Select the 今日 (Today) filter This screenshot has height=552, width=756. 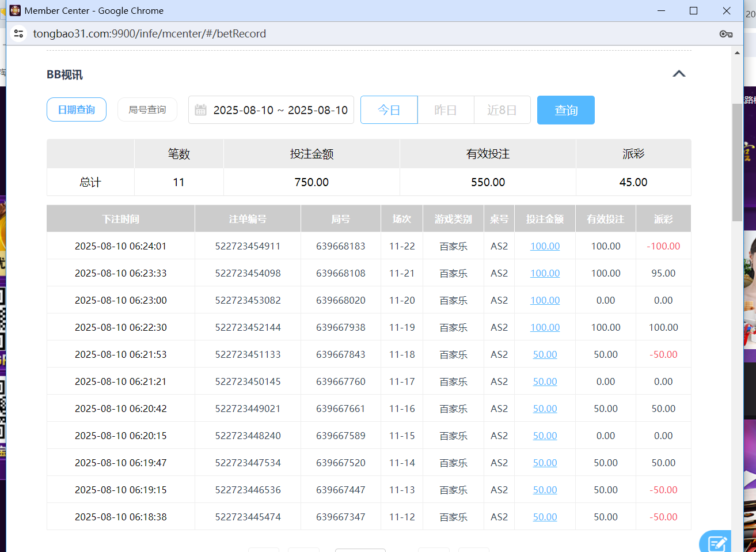click(389, 109)
